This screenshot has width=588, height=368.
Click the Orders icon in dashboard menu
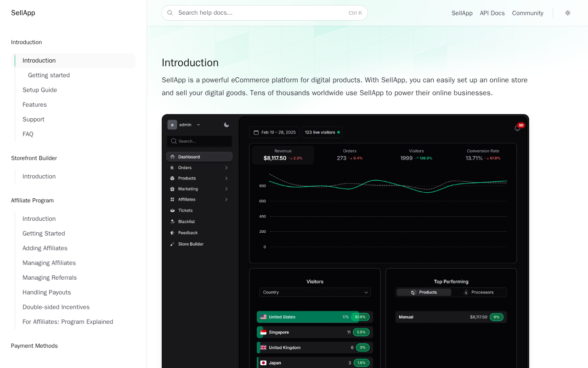coord(172,168)
